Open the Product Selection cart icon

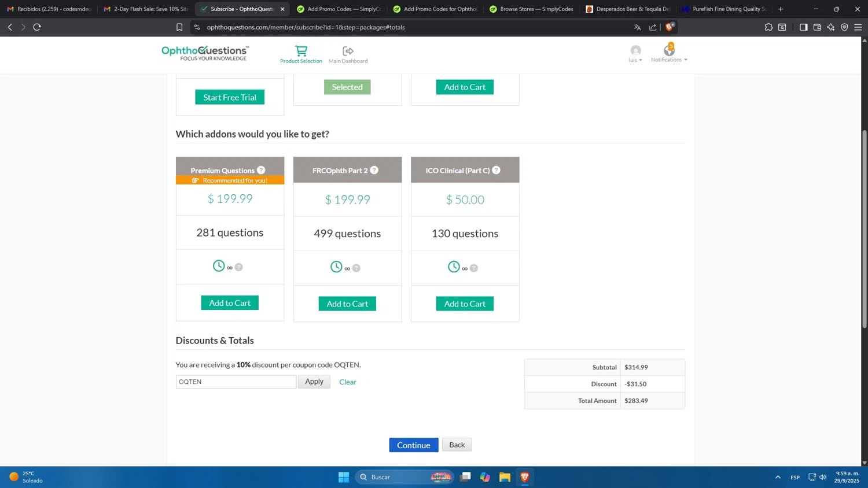(301, 51)
